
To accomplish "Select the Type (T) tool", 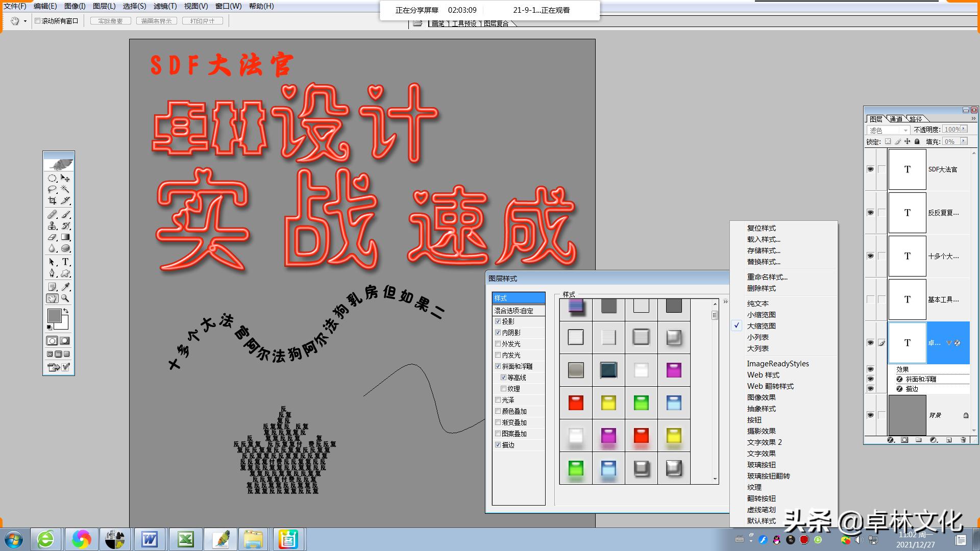I will pyautogui.click(x=65, y=262).
